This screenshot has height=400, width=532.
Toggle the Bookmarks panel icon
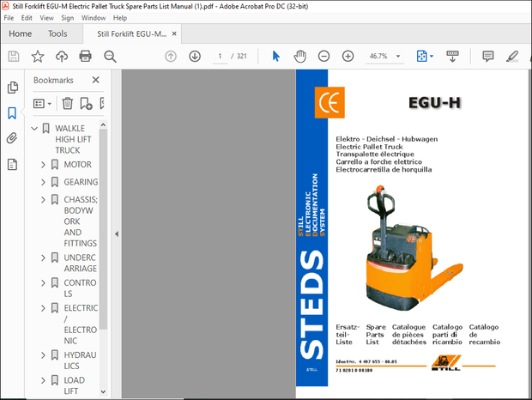pos(12,113)
